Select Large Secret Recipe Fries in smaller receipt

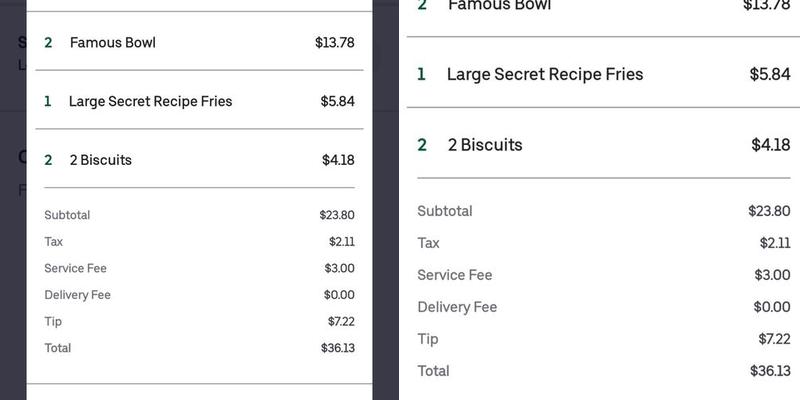[150, 101]
